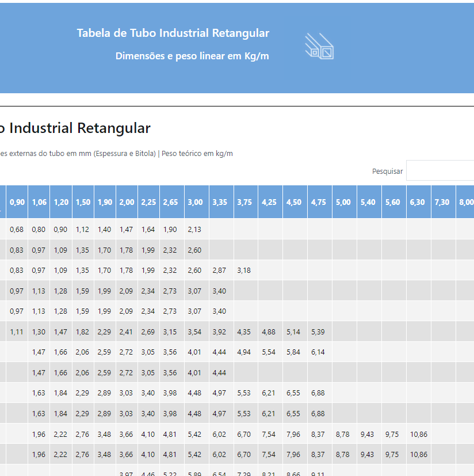Sort by the 0,90 thickness column header
Image resolution: width=474 pixels, height=476 pixels.
point(17,202)
